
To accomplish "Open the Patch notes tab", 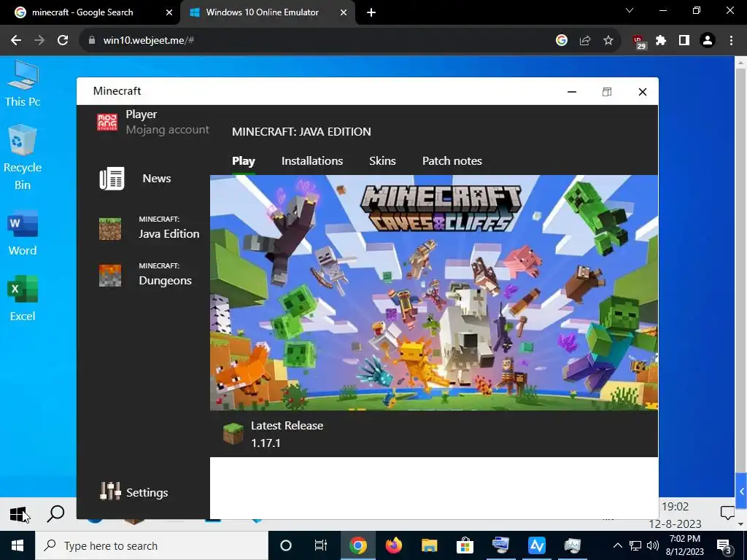I will tap(452, 161).
